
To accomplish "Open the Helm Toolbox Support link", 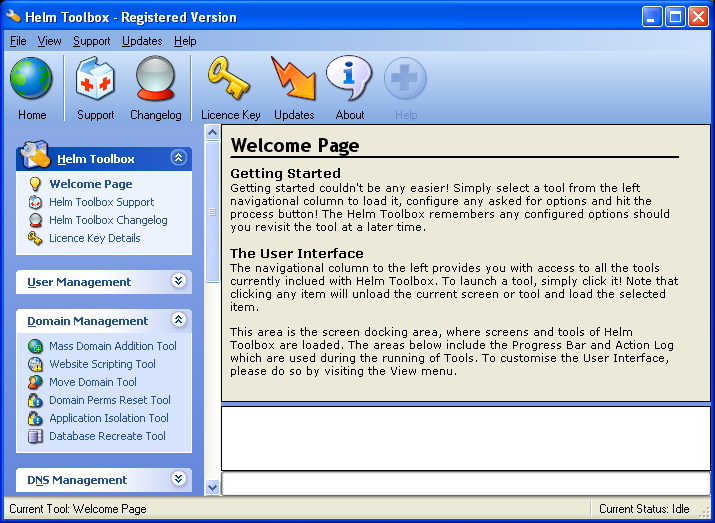I will 102,202.
